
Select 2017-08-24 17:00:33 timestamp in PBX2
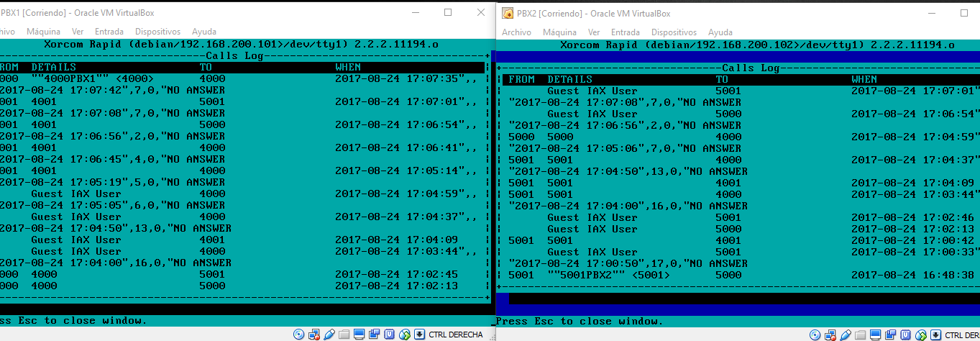pos(915,252)
